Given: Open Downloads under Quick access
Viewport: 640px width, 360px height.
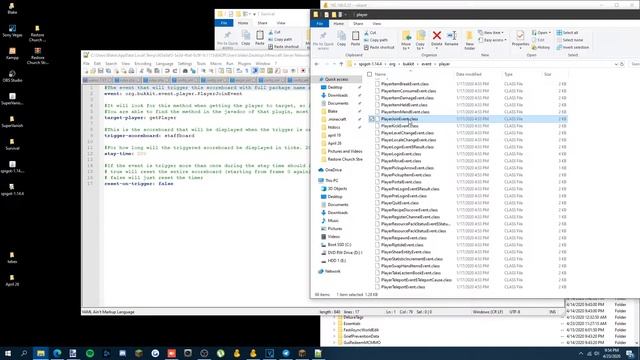Looking at the screenshot, I should tap(338, 95).
